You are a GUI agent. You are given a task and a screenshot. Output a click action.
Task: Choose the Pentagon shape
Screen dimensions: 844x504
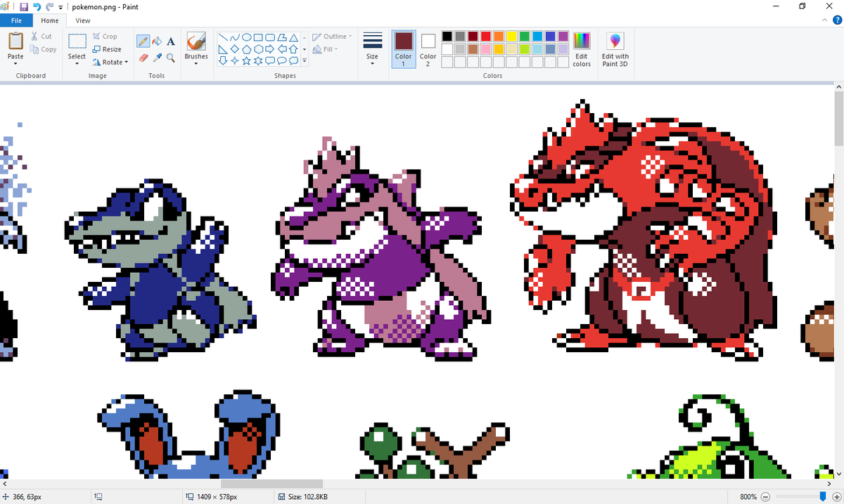[x=246, y=49]
